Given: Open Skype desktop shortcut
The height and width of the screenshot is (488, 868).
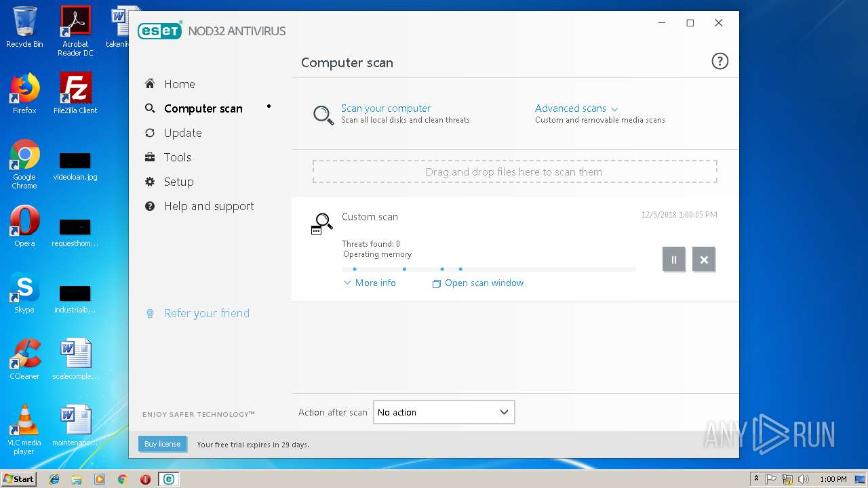Looking at the screenshot, I should click(24, 293).
